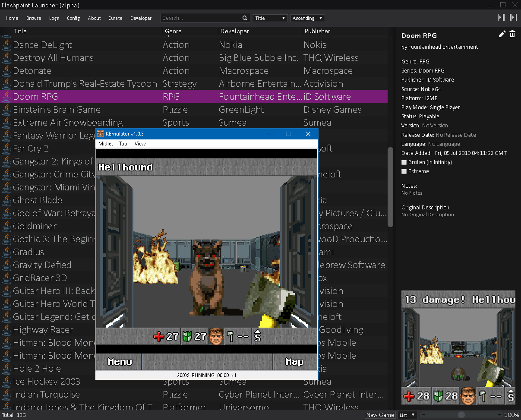This screenshot has width=521, height=420.
Task: Click "THQ Wireless" in the Destroy All Humans row
Action: tap(331, 58)
